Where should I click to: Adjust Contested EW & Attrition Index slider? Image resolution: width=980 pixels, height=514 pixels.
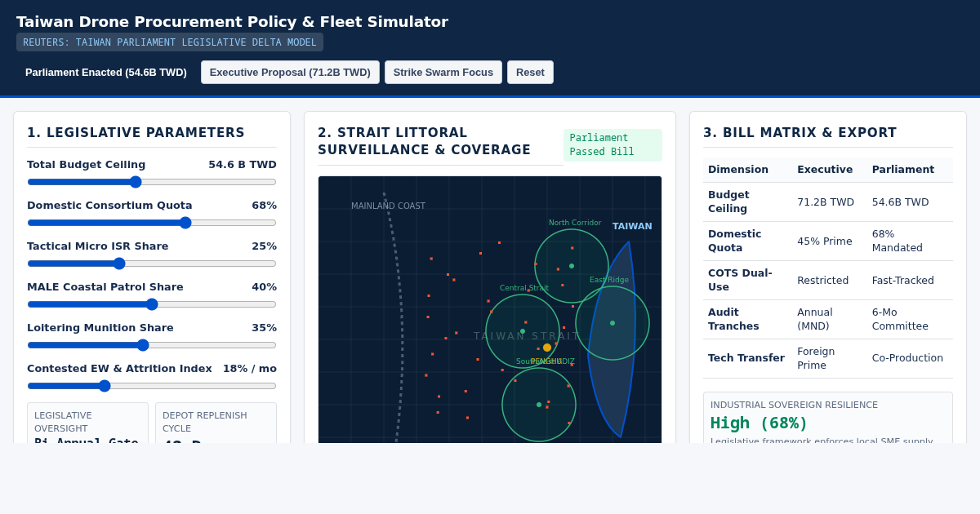point(152,386)
